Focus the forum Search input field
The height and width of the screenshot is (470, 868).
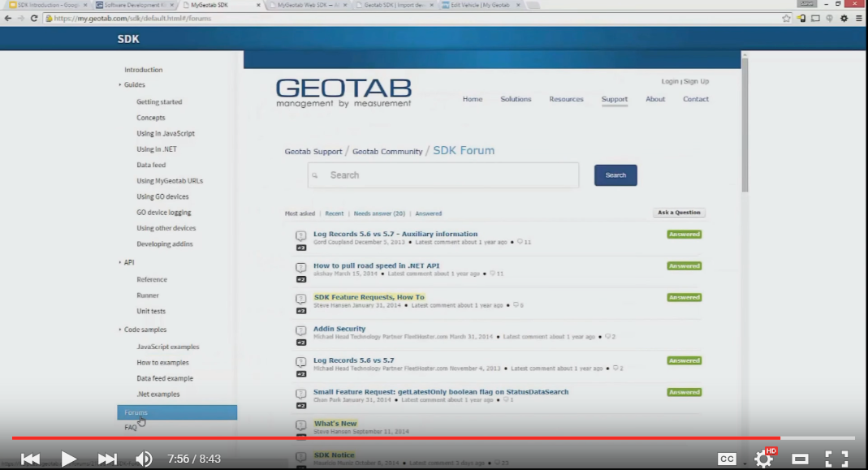[x=451, y=175]
